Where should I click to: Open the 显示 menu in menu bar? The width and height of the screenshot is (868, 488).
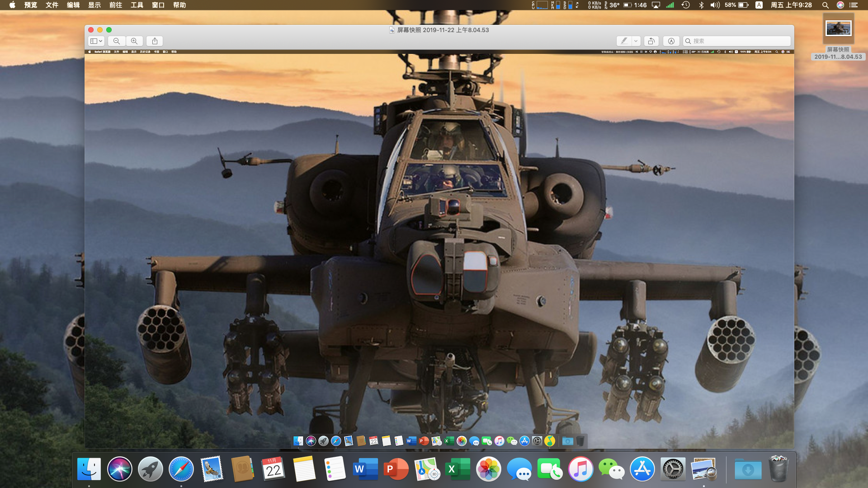[x=94, y=5]
